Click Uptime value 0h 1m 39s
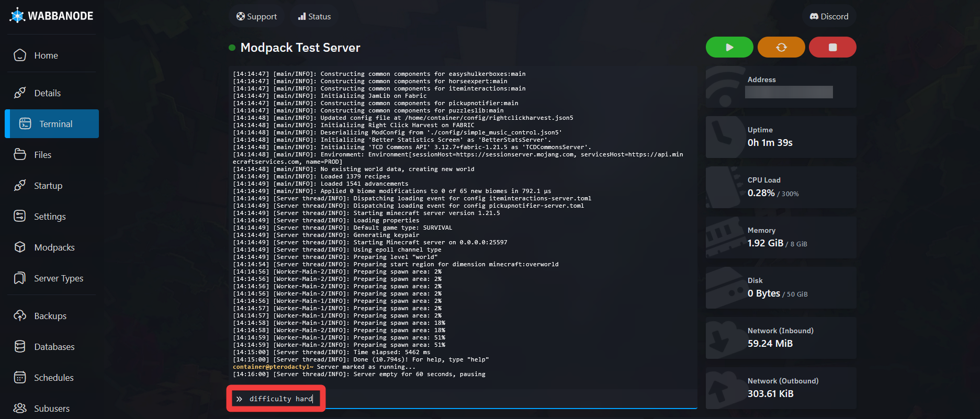This screenshot has width=980, height=419. coord(770,143)
